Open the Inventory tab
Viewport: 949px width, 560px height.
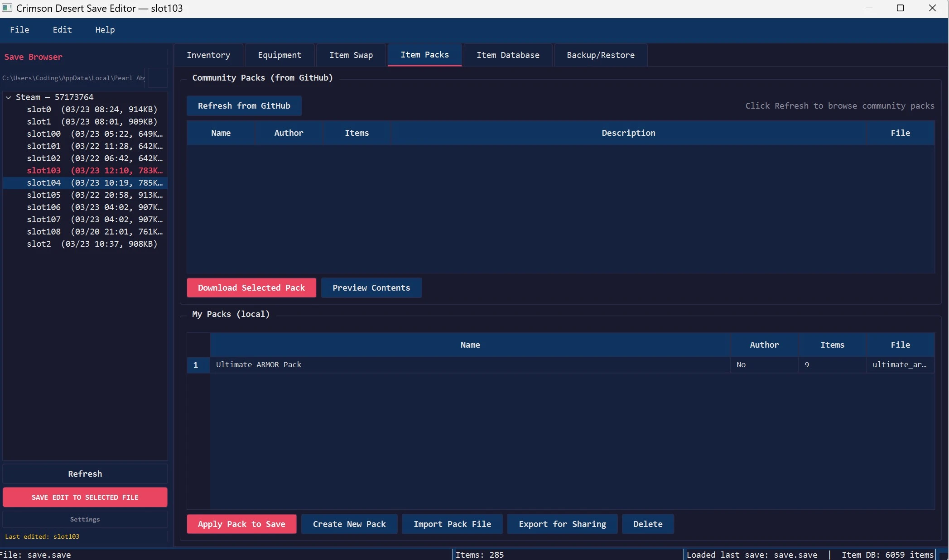208,55
